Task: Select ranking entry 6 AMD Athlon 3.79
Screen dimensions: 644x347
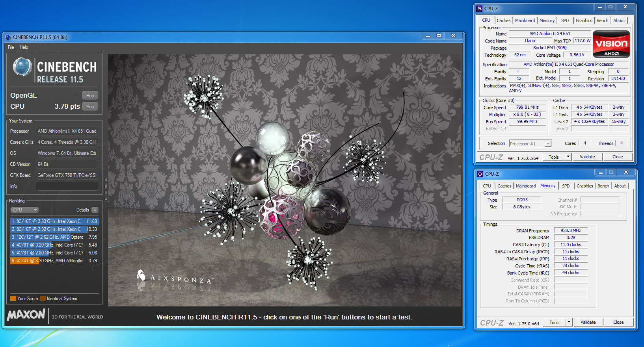Action: point(54,261)
